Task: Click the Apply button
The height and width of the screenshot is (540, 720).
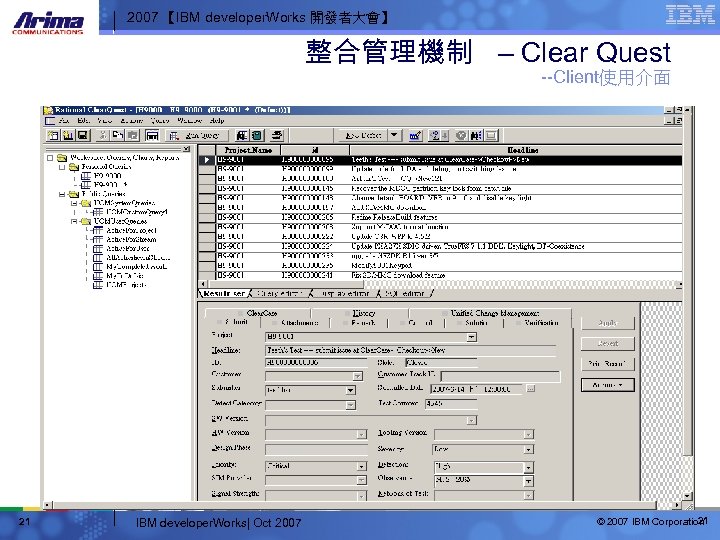Action: tap(608, 323)
